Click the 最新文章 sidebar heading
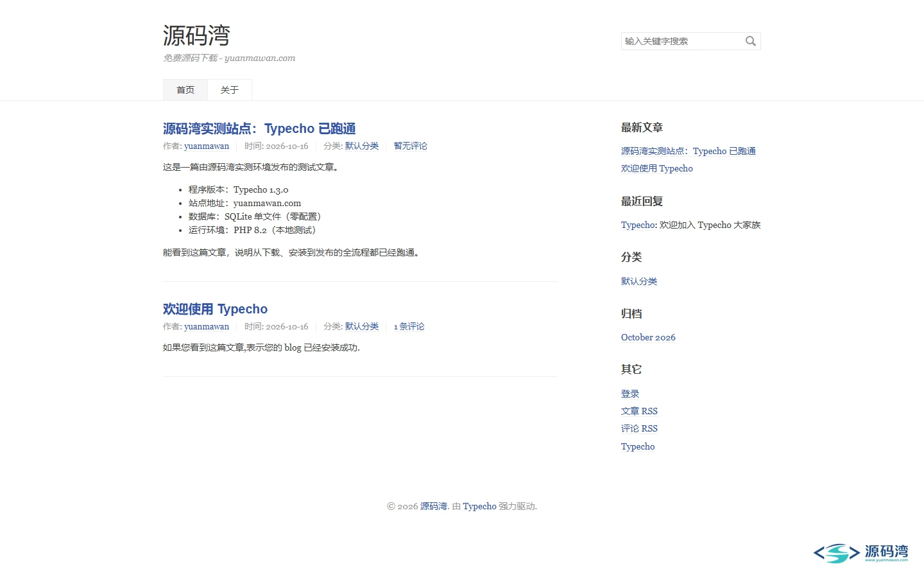Viewport: 924px width, 578px height. coord(642,127)
